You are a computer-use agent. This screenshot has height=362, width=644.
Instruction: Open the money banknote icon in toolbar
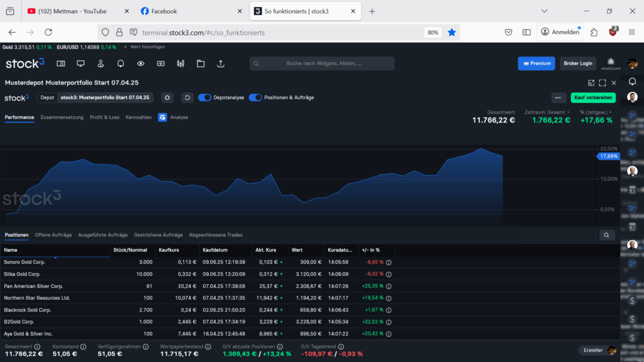(160, 63)
